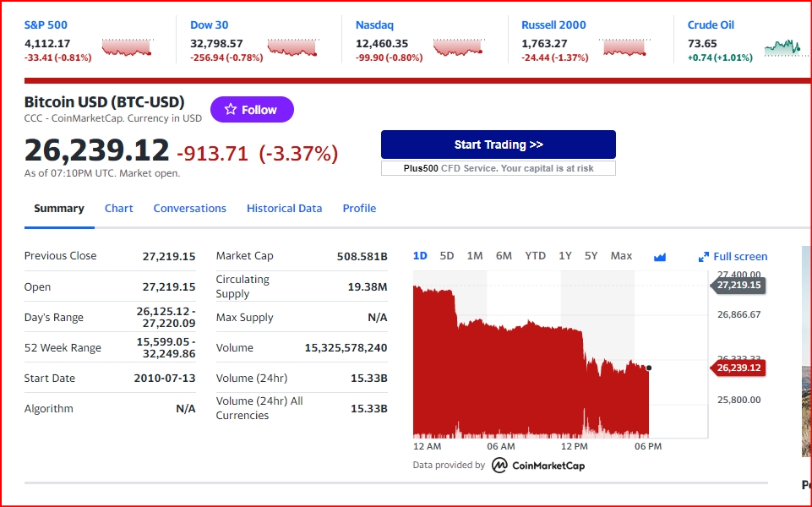Open the Dow 30 mini sparkline chart
This screenshot has width=812, height=507.
[x=292, y=47]
